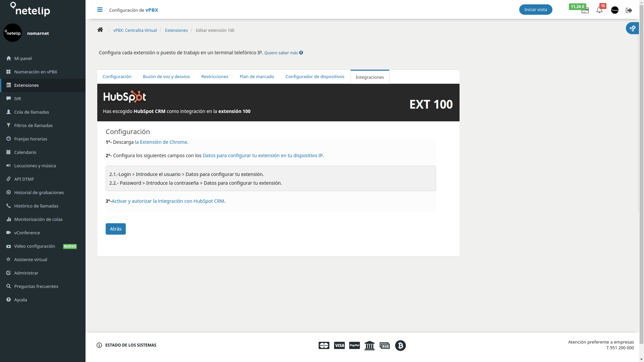Open Datos para configurar tu extensión link
The image size is (644, 362).
[x=263, y=156]
